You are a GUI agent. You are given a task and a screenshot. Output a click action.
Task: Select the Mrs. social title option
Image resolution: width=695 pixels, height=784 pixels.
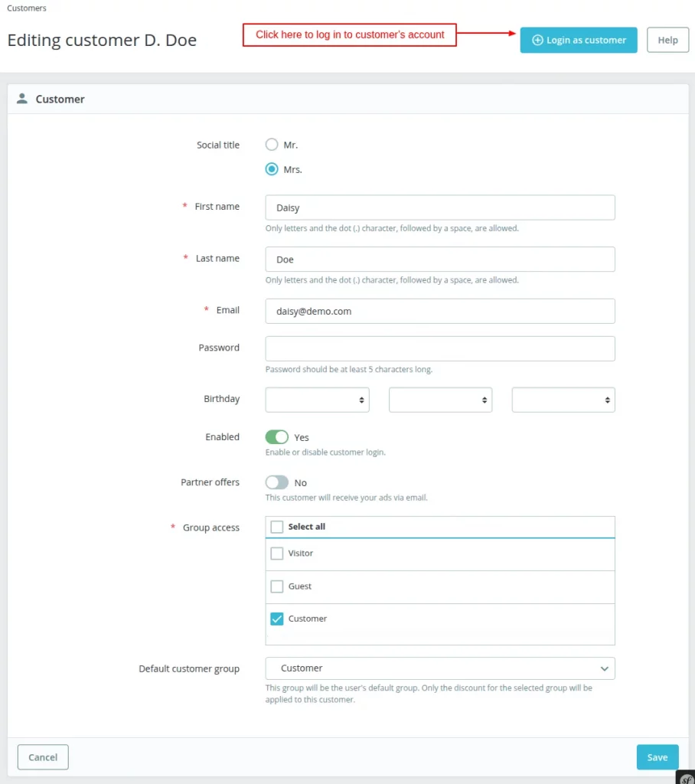272,169
